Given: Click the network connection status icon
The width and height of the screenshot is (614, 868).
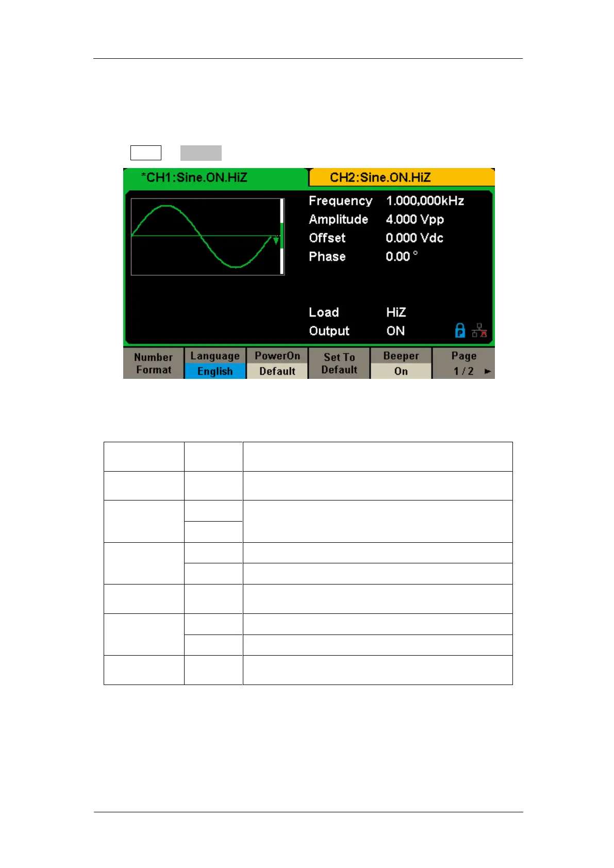Looking at the screenshot, I should pos(479,330).
